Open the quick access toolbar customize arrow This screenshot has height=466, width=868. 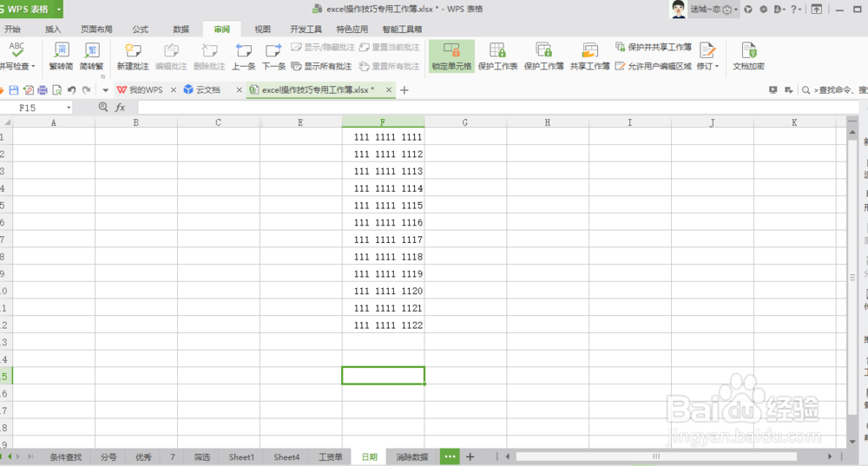(105, 89)
